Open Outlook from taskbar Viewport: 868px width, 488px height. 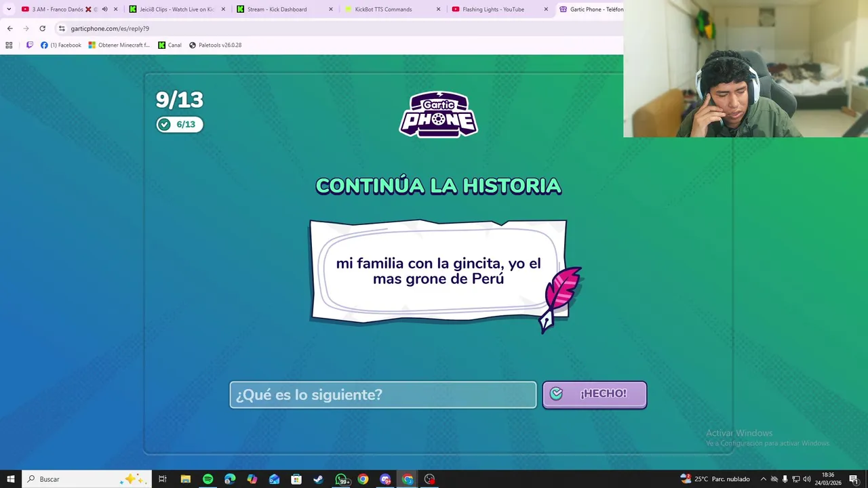[274, 479]
